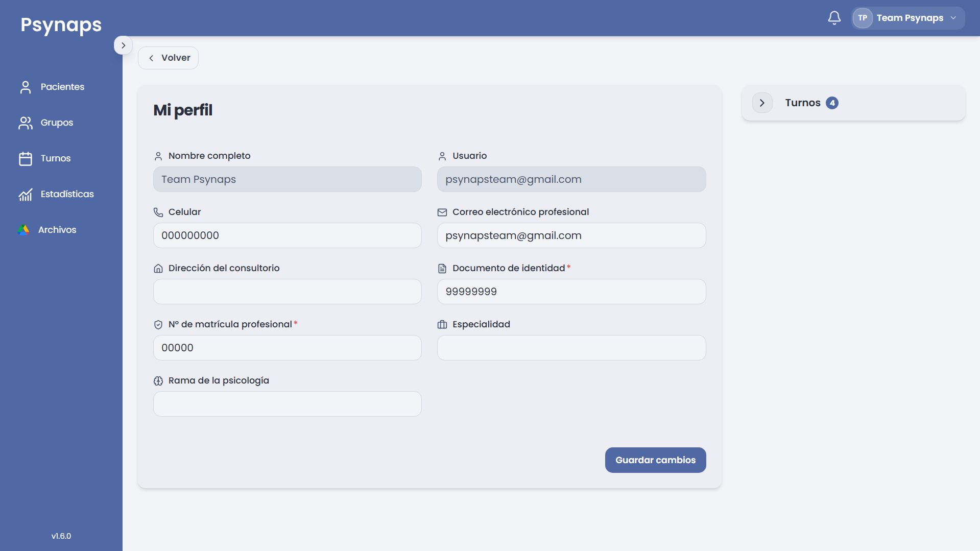Viewport: 980px width, 551px height.
Task: Save profile with Guardar cambios
Action: (655, 460)
